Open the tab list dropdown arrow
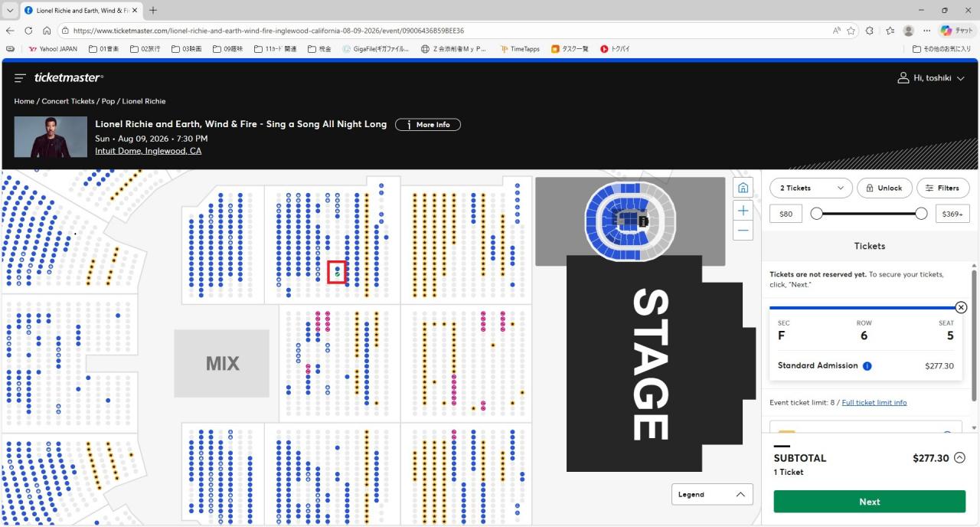 click(10, 10)
